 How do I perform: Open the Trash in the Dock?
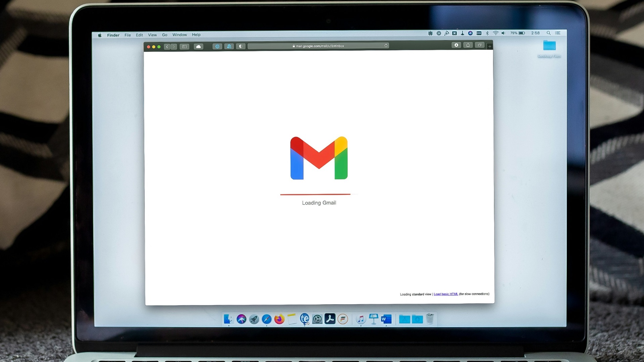click(430, 319)
